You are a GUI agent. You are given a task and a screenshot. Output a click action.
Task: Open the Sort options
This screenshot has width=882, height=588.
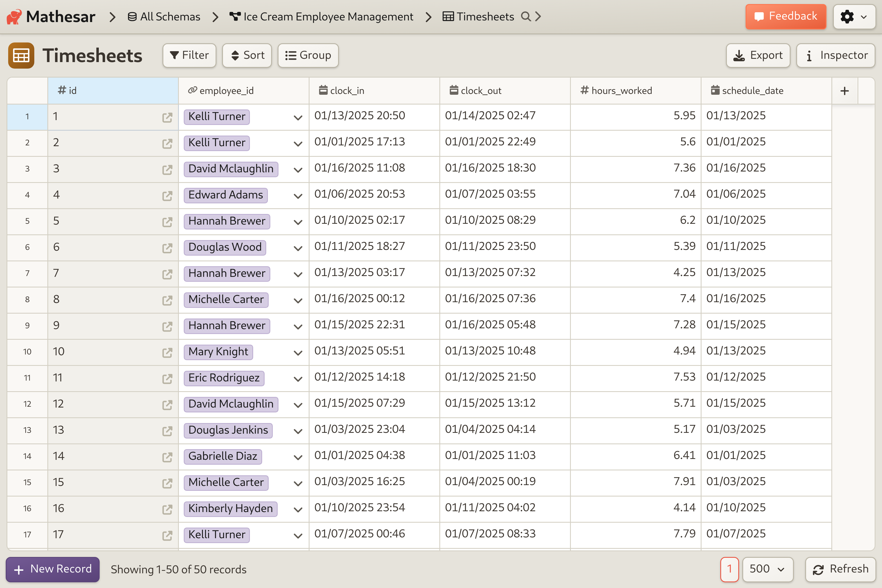coord(247,56)
